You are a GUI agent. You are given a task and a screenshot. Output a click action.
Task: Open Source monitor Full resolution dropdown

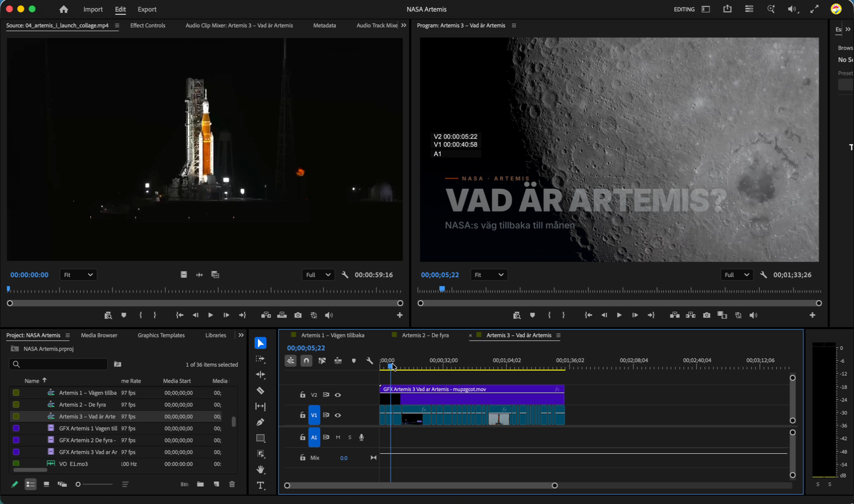coord(318,275)
